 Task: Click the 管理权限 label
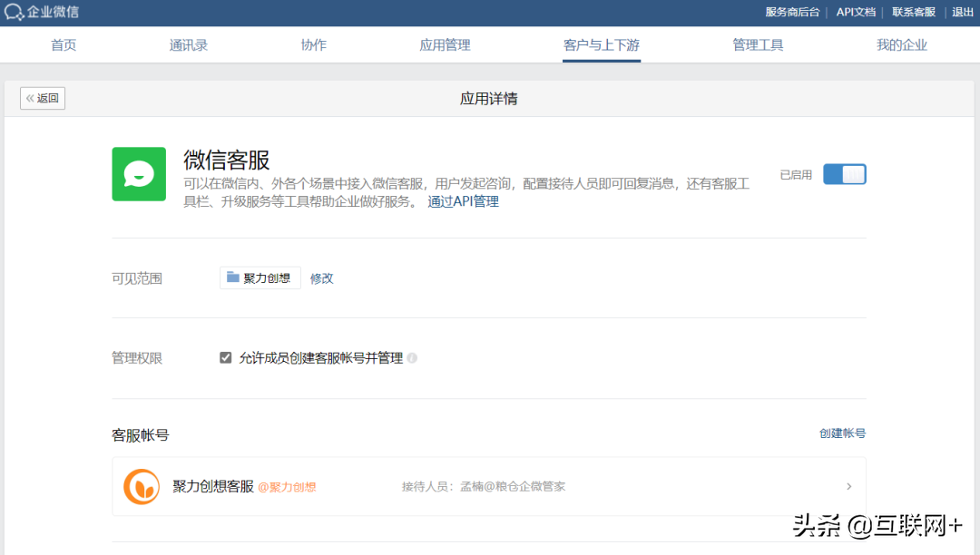click(x=137, y=358)
